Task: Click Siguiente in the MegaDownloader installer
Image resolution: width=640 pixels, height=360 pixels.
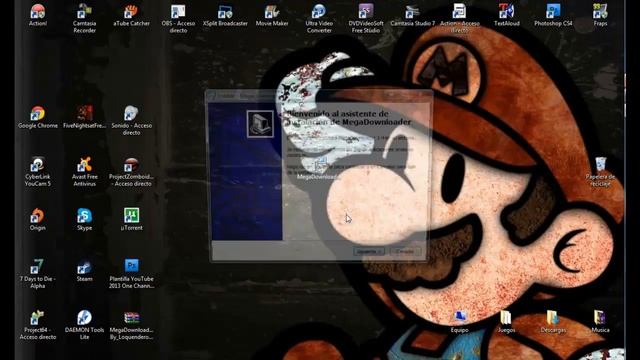Action: tap(369, 251)
